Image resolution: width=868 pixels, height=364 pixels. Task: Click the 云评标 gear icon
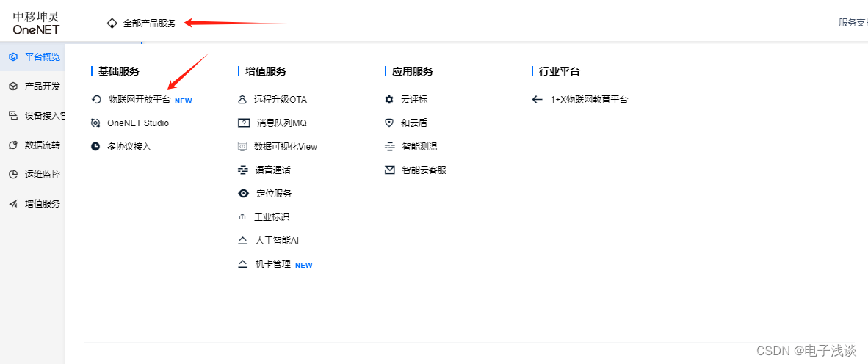click(x=389, y=100)
